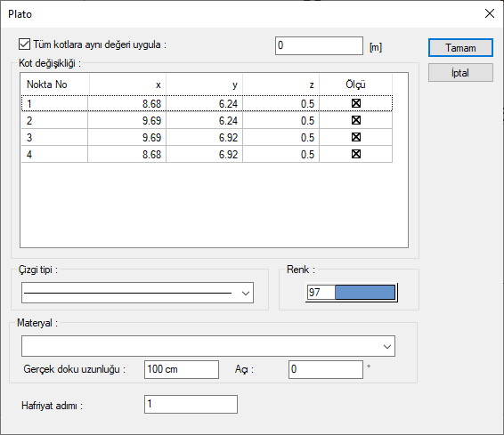Select row 1 in Nokta No column

[54, 104]
